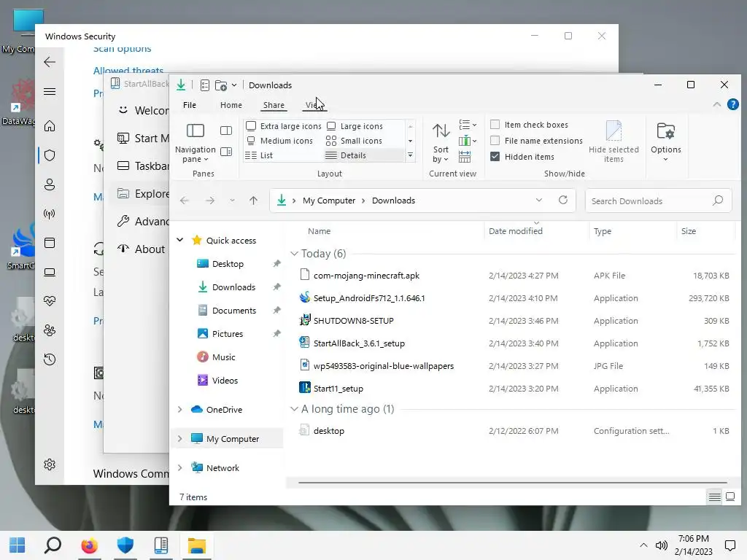
Task: Open Device performance health heart icon
Action: (x=50, y=301)
